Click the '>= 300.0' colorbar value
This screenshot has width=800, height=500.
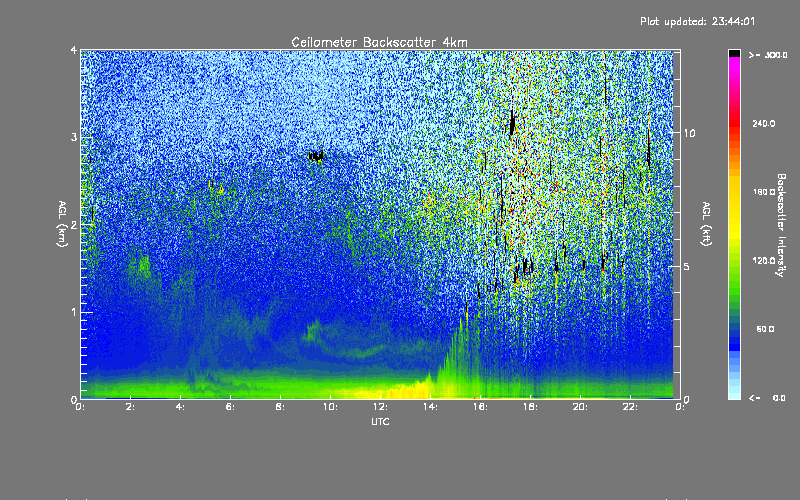pos(768,55)
